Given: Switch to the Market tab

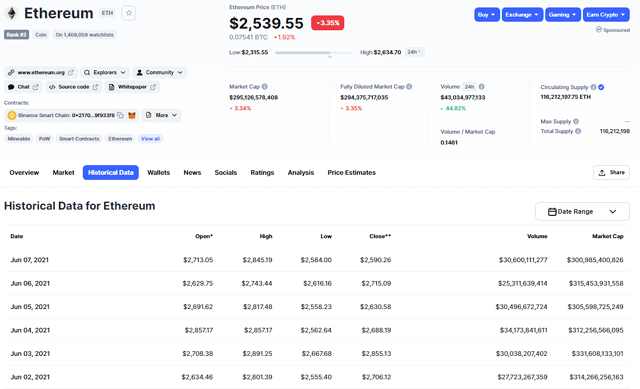Looking at the screenshot, I should pos(63,173).
